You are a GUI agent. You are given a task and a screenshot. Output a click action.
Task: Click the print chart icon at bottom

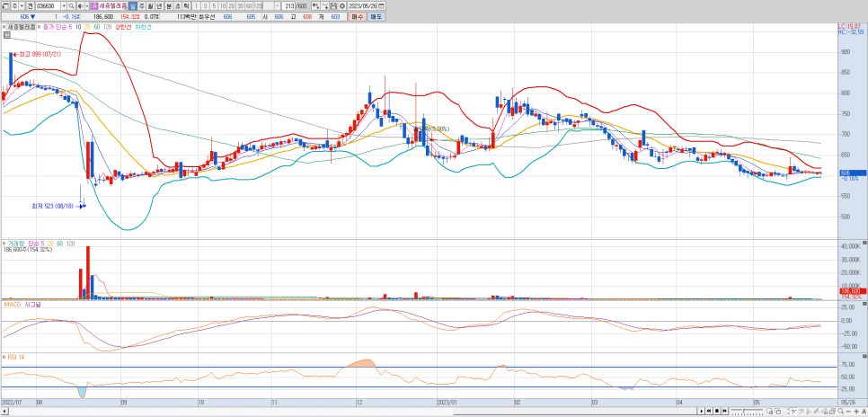[833, 411]
